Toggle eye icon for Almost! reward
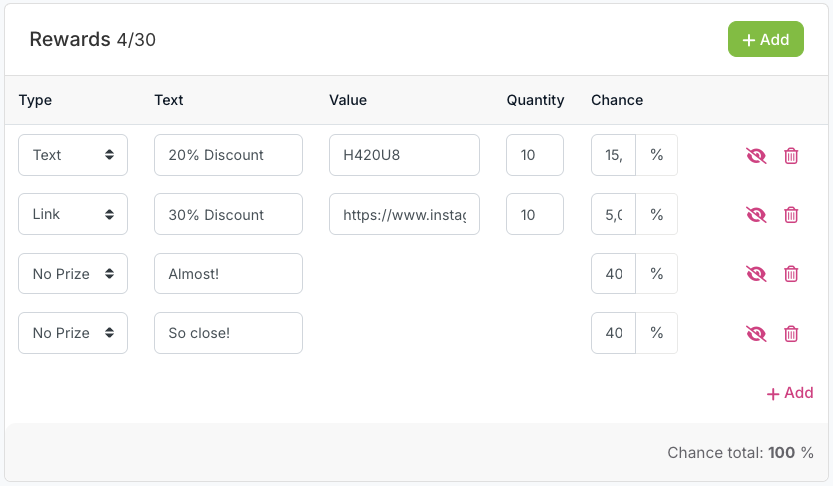833x486 pixels. [756, 274]
